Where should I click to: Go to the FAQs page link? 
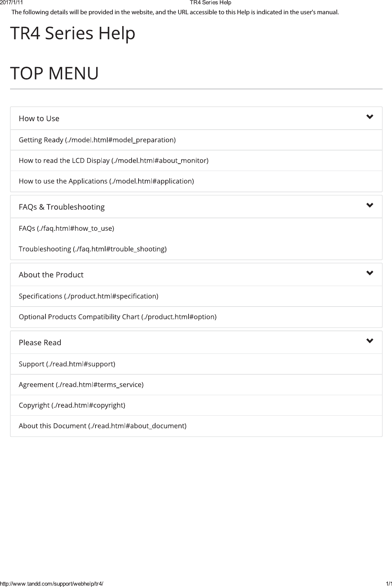[x=66, y=228]
